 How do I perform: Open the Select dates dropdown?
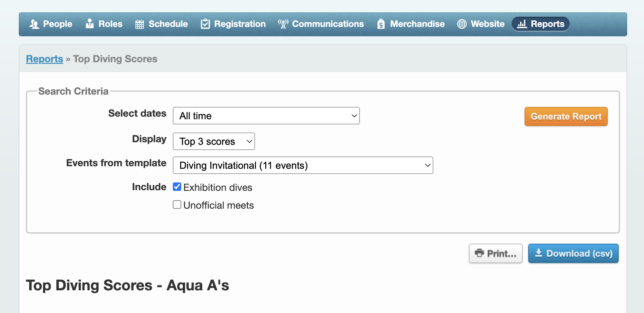click(266, 116)
